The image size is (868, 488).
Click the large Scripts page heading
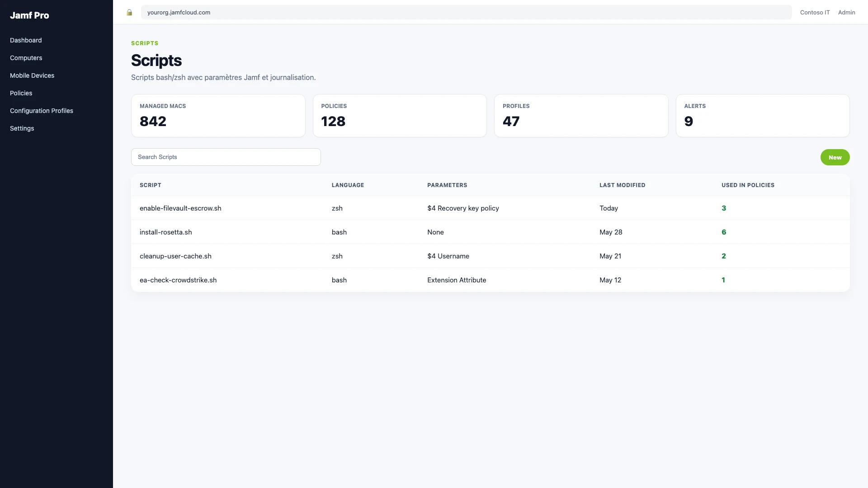pos(156,61)
